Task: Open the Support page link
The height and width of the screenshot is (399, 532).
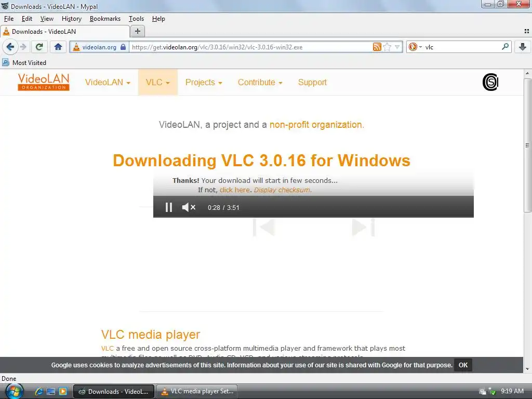Action: 312,83
